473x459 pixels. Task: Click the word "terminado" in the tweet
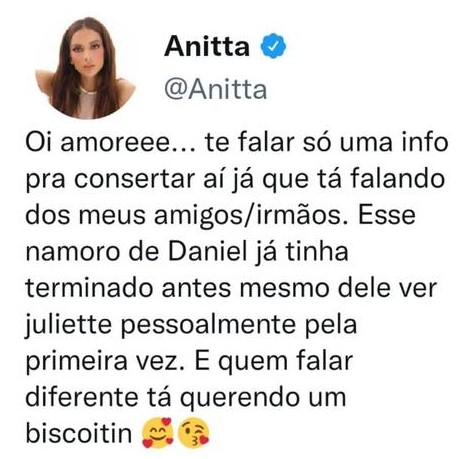89,288
